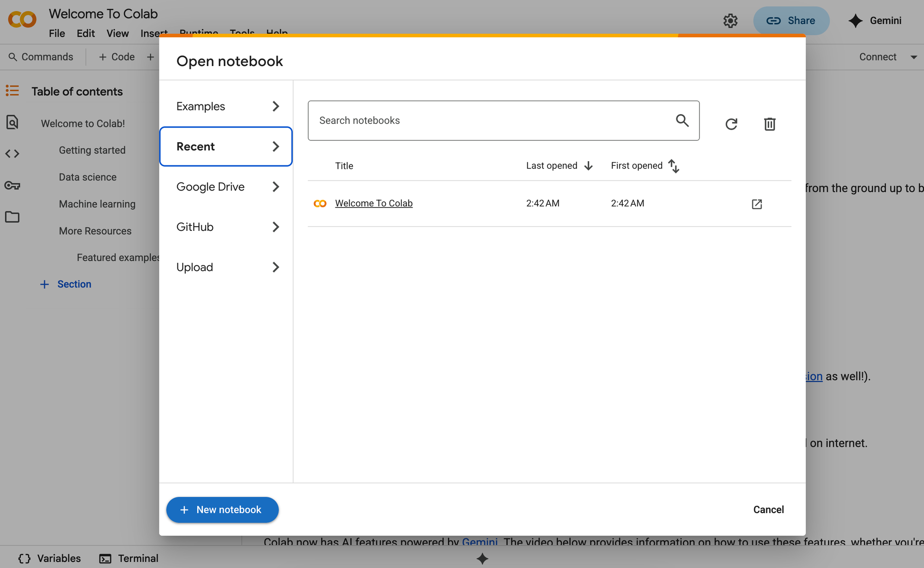Select the Recent tab
924x568 pixels.
click(x=226, y=146)
